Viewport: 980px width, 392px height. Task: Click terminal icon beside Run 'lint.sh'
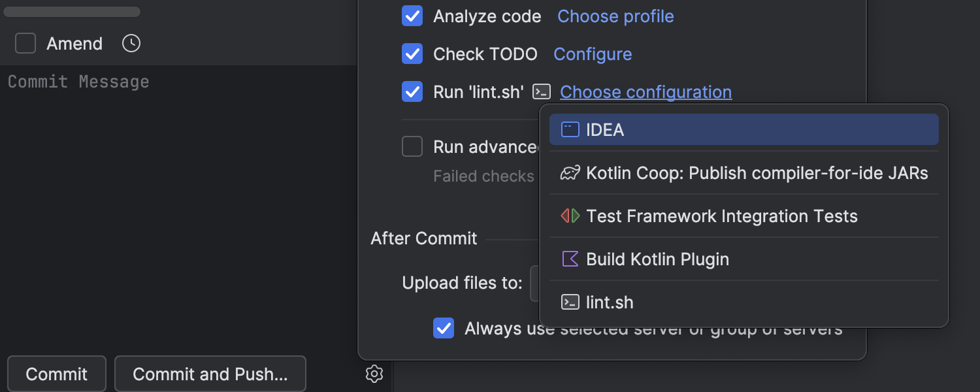542,92
